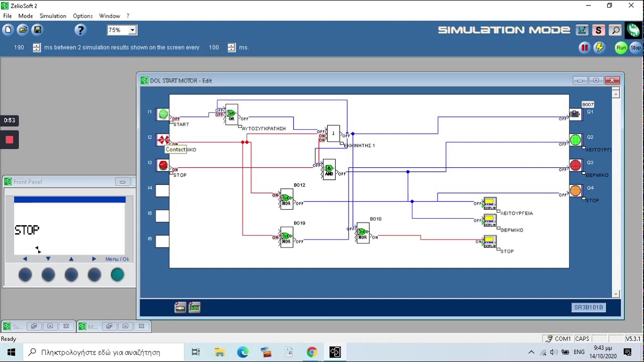Screen dimensions: 644x362
Task: Expand the 75% zoom dropdown
Action: pos(132,30)
